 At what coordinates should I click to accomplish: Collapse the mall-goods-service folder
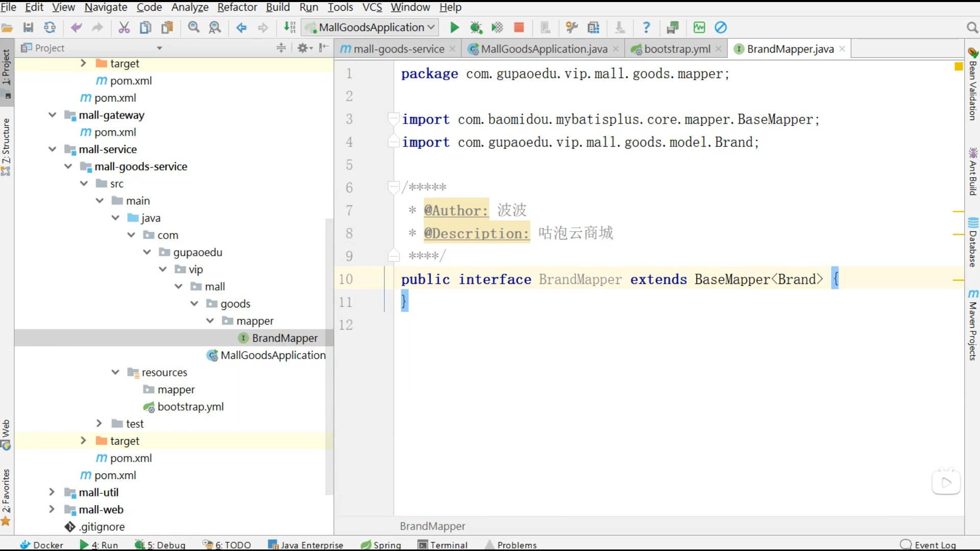(68, 166)
